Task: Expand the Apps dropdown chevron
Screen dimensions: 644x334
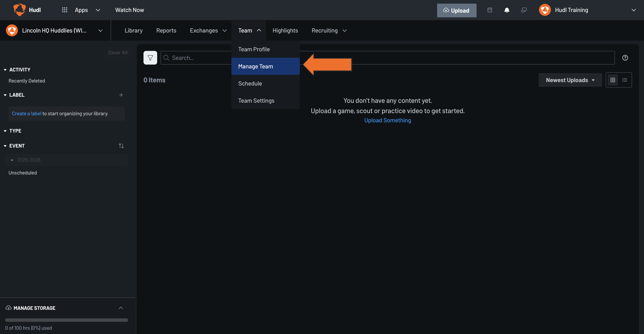Action: (98, 10)
